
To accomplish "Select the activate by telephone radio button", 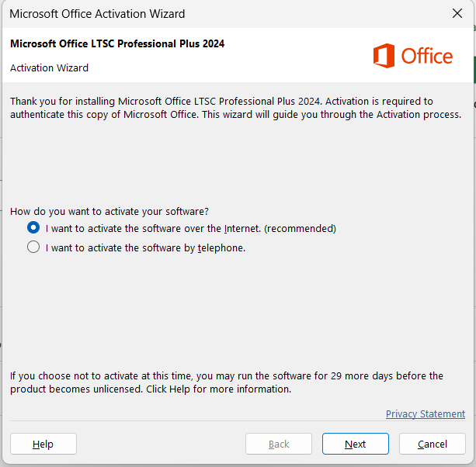I will (x=33, y=247).
